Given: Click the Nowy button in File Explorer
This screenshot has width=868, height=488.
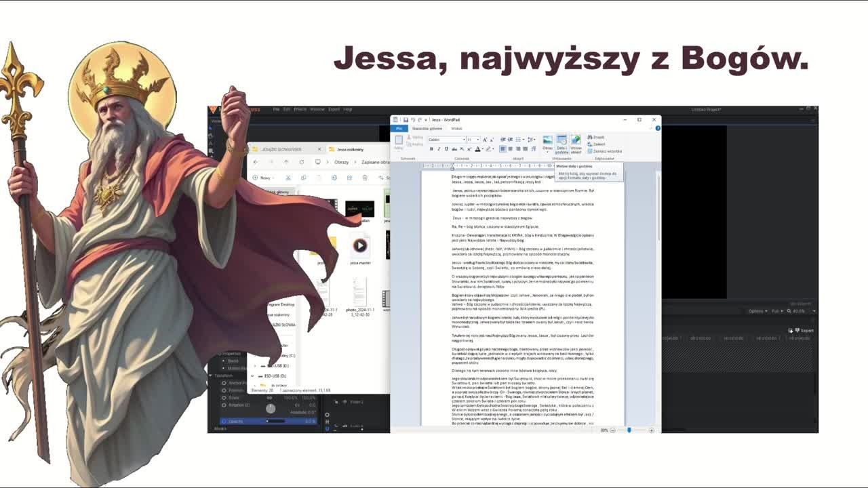Looking at the screenshot, I should click(x=263, y=178).
